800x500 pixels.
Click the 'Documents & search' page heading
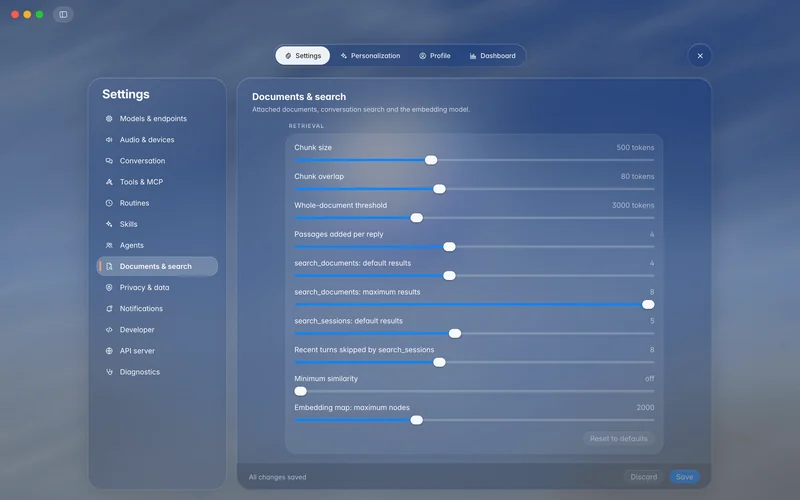point(299,97)
